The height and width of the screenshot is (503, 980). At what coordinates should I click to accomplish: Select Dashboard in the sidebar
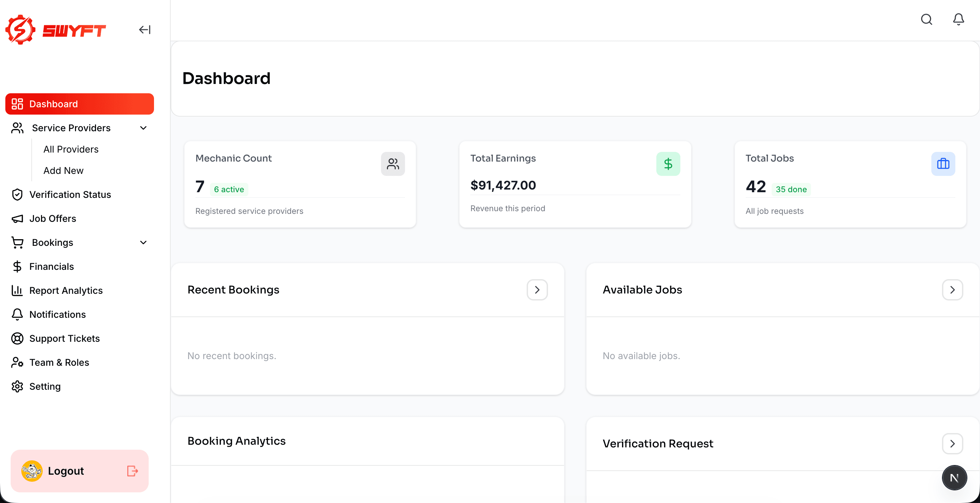coord(80,104)
